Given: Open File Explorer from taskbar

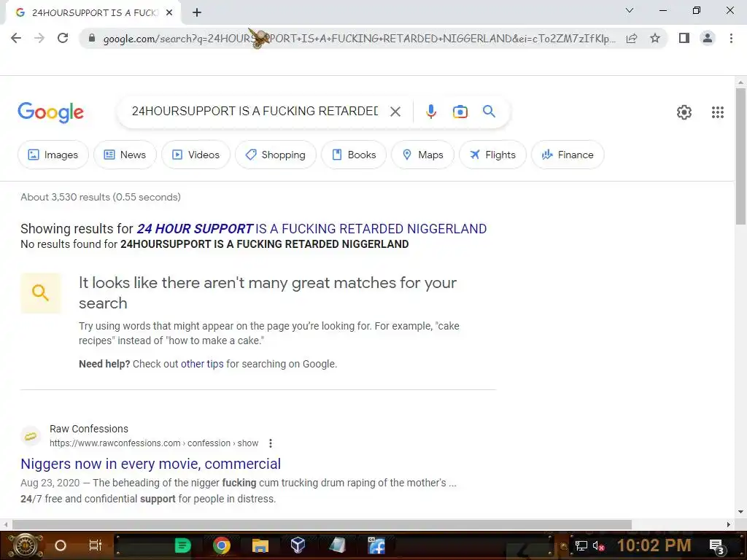Looking at the screenshot, I should (x=260, y=545).
